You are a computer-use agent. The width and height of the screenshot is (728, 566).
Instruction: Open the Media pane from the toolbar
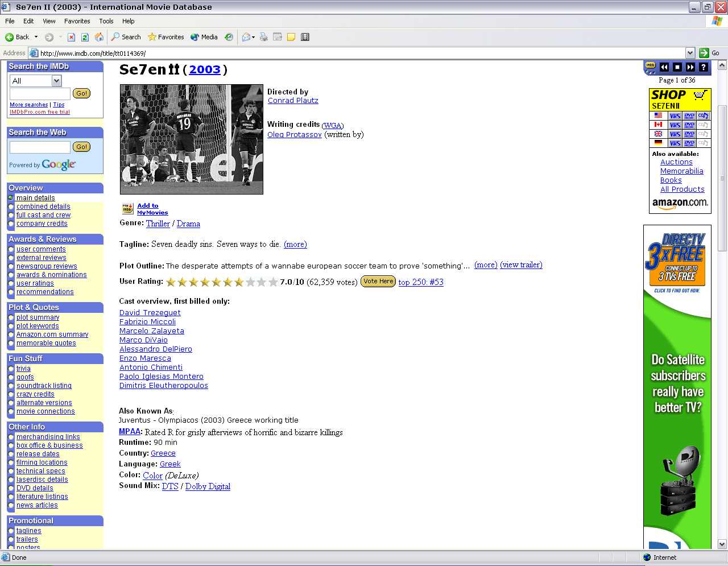click(x=204, y=37)
